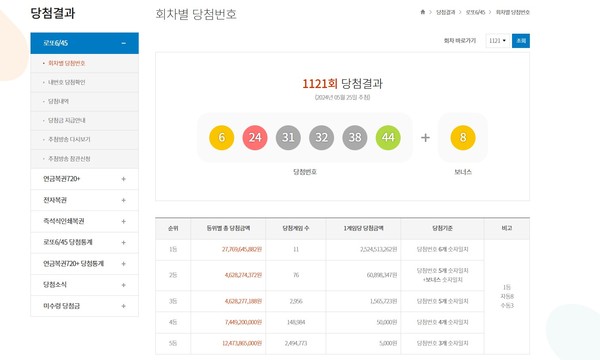Expand the 미수령 당첨금 sidebar menu
The width and height of the screenshot is (600, 360).
point(124,306)
